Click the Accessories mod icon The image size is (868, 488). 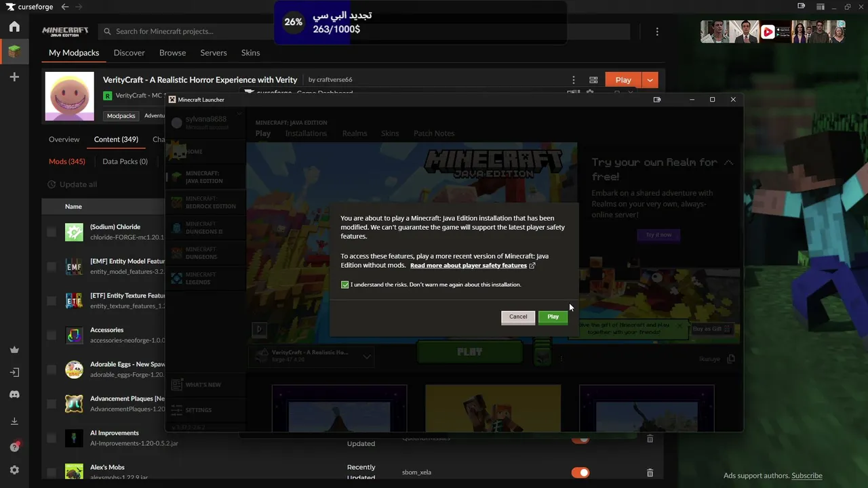74,335
